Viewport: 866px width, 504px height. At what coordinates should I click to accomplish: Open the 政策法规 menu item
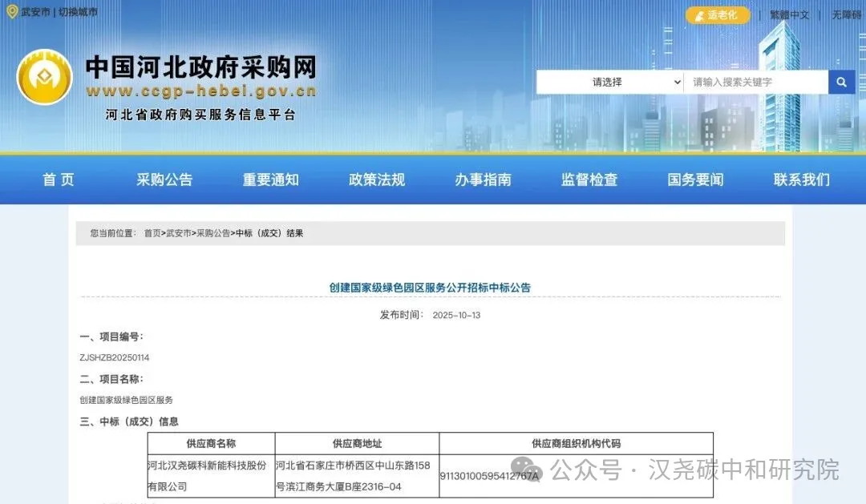tap(376, 179)
